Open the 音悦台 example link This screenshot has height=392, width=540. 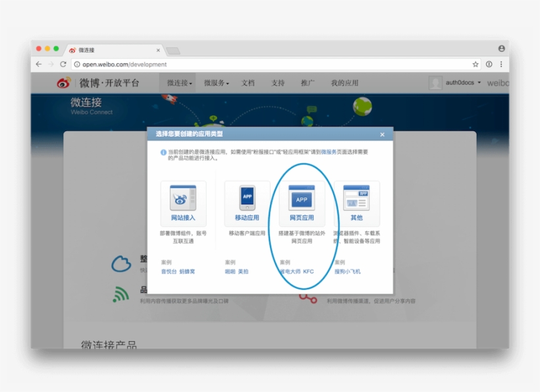tap(169, 271)
